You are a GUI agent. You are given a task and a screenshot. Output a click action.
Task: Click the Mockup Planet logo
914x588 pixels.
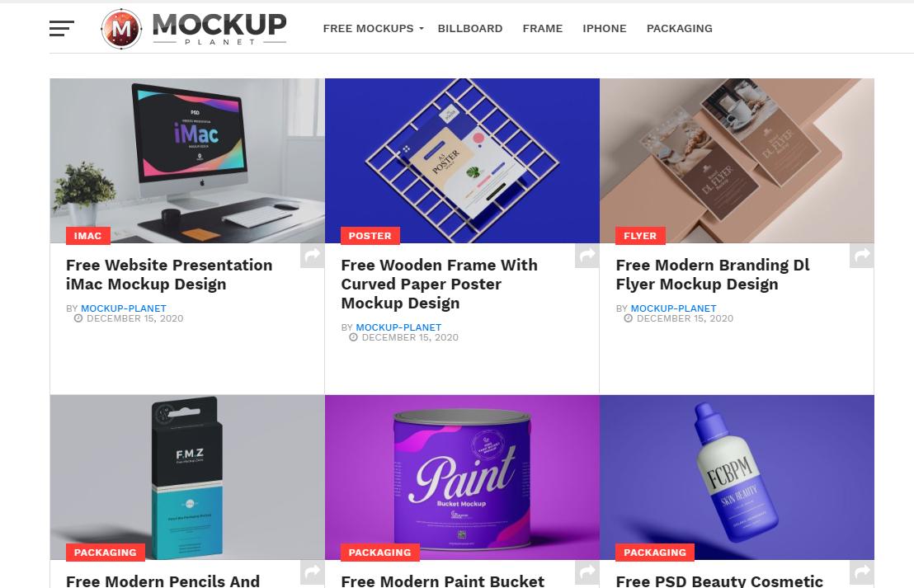coord(194,29)
